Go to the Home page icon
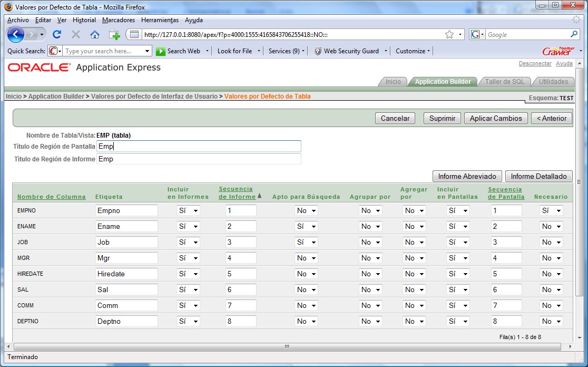This screenshot has height=367, width=588. (95, 34)
